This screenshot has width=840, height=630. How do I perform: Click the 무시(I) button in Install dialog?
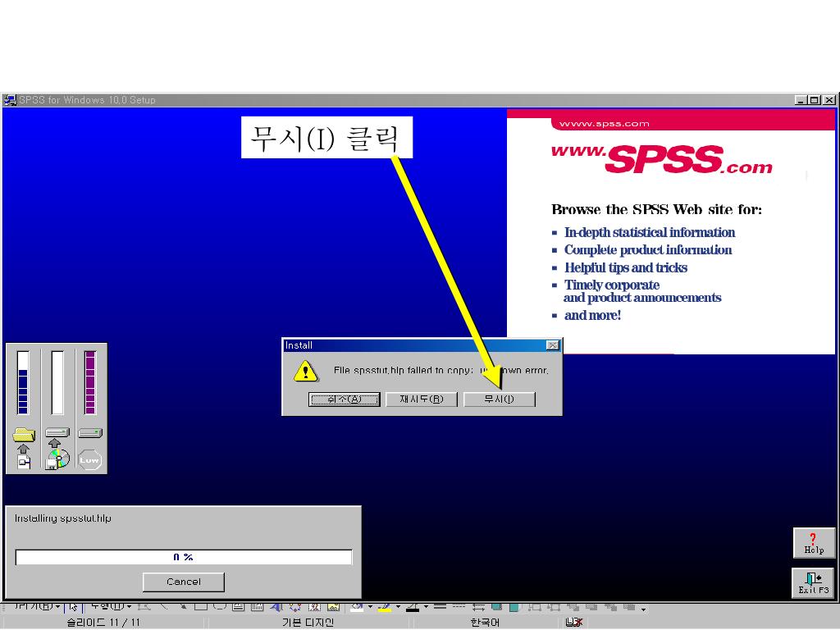pos(500,399)
